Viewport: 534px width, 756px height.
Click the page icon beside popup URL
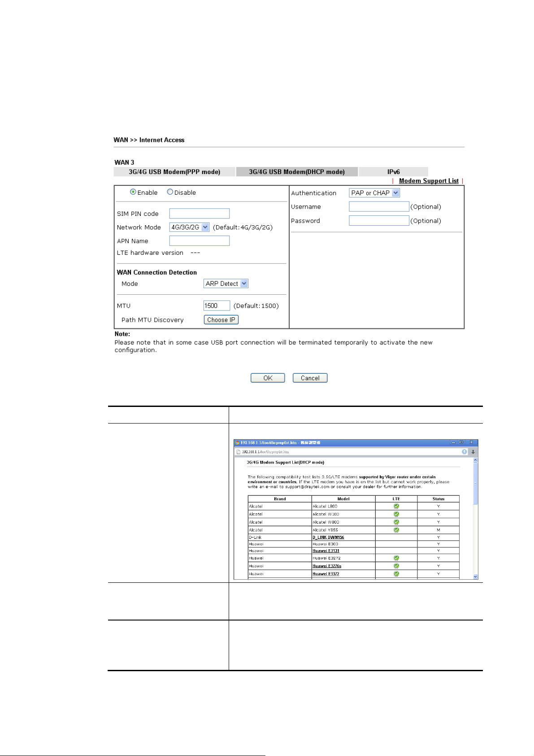[x=239, y=452]
